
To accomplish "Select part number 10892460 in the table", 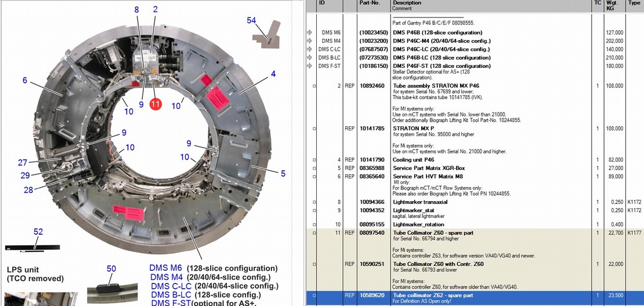I will pyautogui.click(x=372, y=86).
